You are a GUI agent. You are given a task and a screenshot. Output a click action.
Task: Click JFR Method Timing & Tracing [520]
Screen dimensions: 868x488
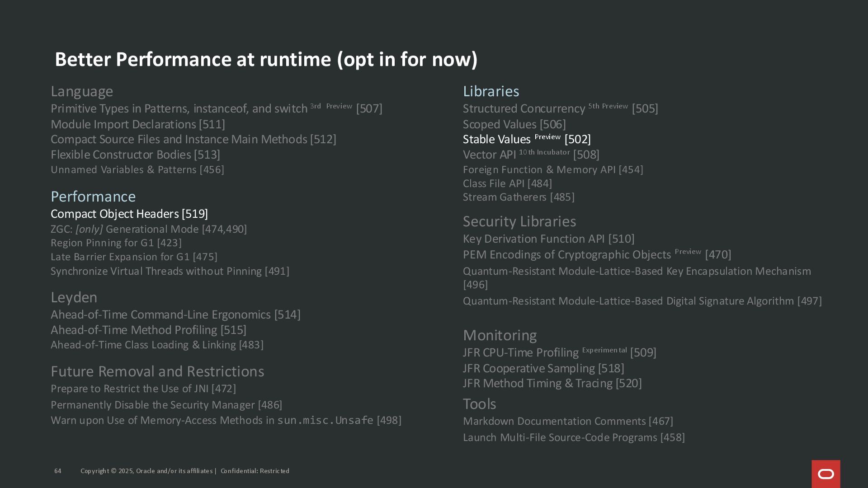(552, 383)
